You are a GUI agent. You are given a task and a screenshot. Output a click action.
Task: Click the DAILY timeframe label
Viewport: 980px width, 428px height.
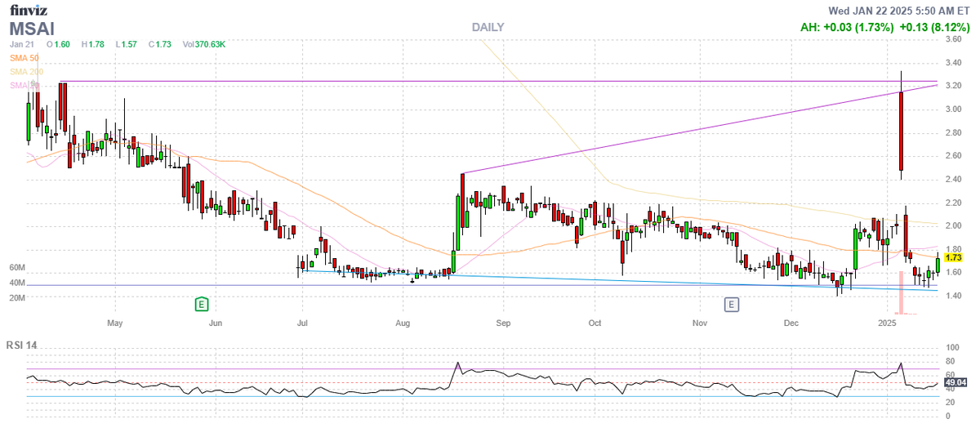(x=488, y=27)
